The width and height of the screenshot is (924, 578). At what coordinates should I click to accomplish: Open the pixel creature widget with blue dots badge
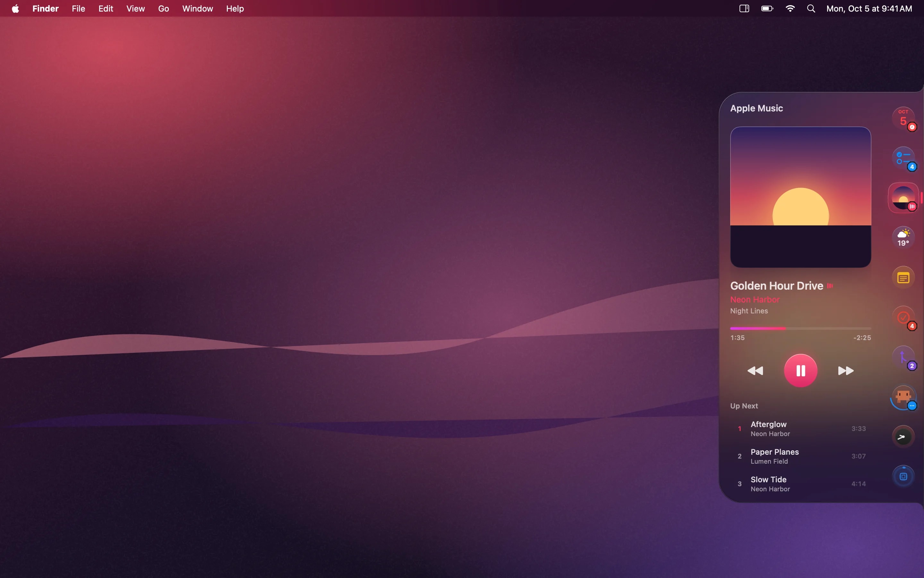[903, 397]
